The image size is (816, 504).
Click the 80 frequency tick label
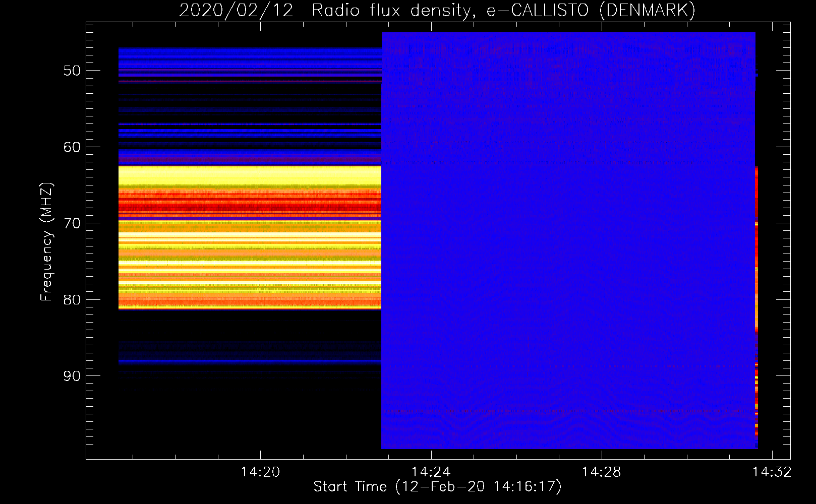(x=72, y=299)
